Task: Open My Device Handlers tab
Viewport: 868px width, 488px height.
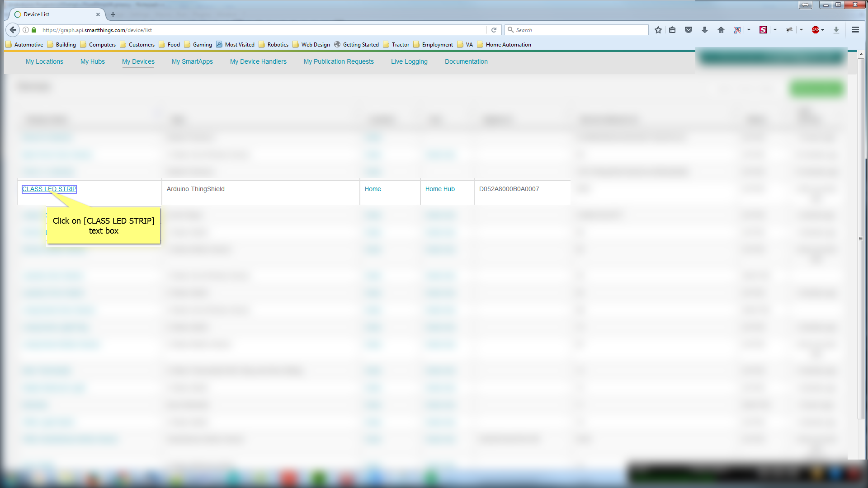Action: (x=258, y=61)
